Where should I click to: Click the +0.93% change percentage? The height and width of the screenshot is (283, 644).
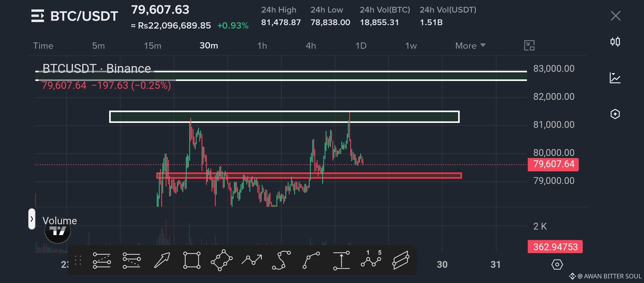233,25
